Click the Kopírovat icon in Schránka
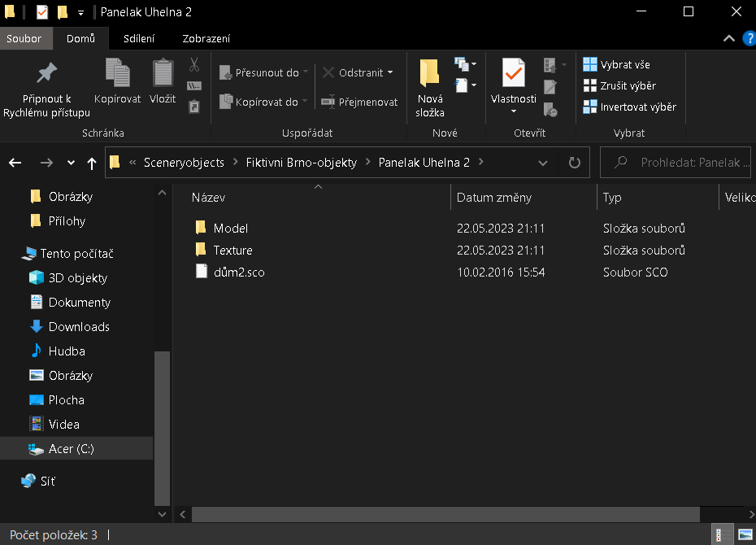This screenshot has width=756, height=545. point(117,73)
